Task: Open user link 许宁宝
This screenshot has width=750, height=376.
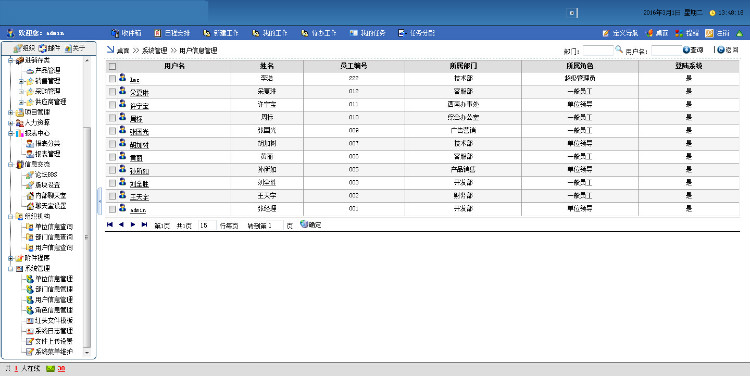Action: point(139,105)
